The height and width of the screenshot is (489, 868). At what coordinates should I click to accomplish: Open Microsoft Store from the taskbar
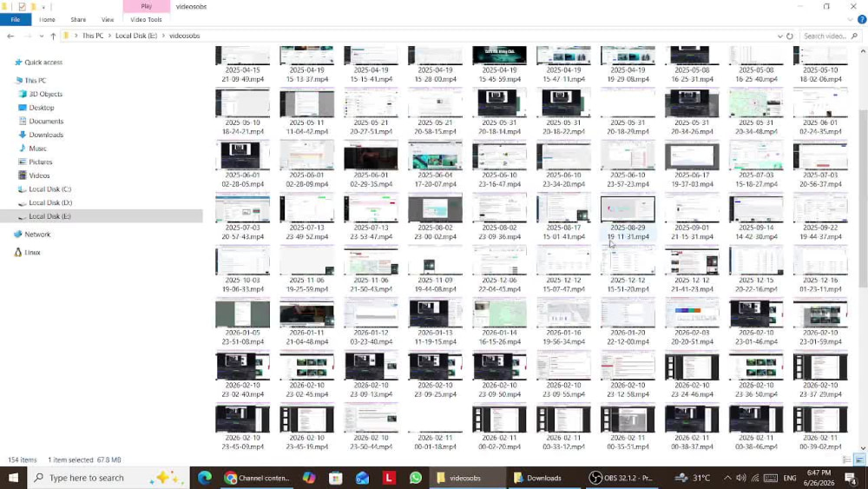point(335,478)
